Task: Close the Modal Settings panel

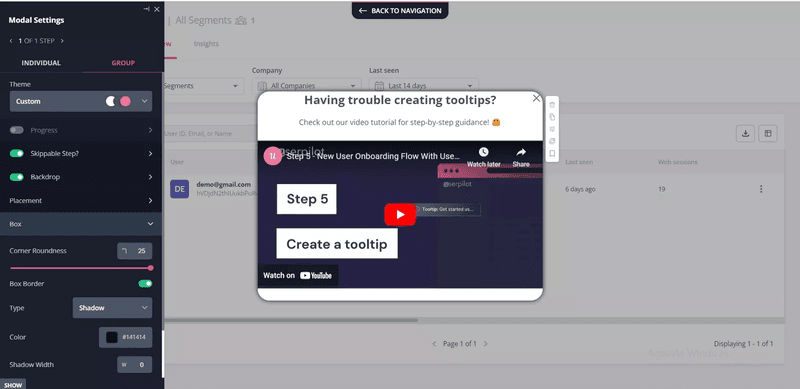Action: pyautogui.click(x=157, y=9)
